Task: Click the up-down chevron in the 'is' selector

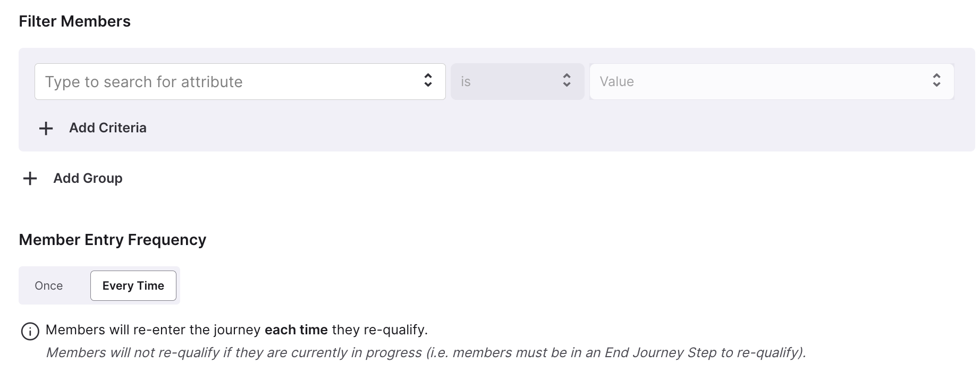Action: [x=567, y=80]
